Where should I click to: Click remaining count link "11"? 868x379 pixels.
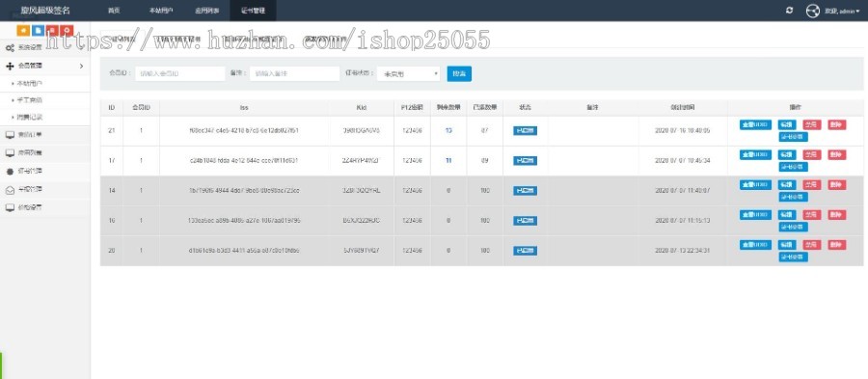click(448, 160)
